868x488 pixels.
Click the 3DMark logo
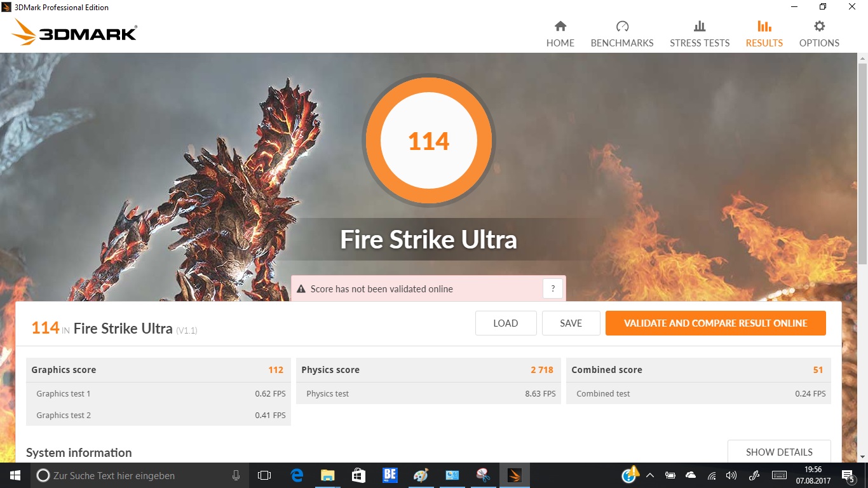coord(74,32)
